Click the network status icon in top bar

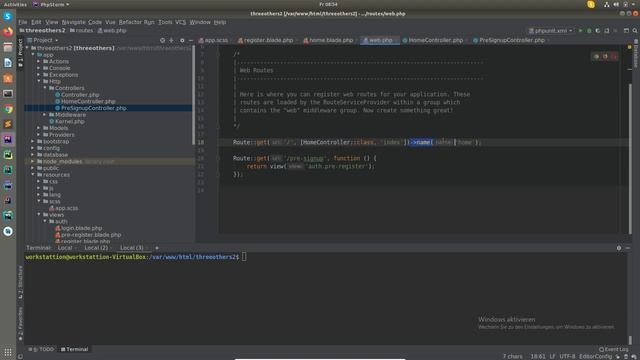(607, 4)
